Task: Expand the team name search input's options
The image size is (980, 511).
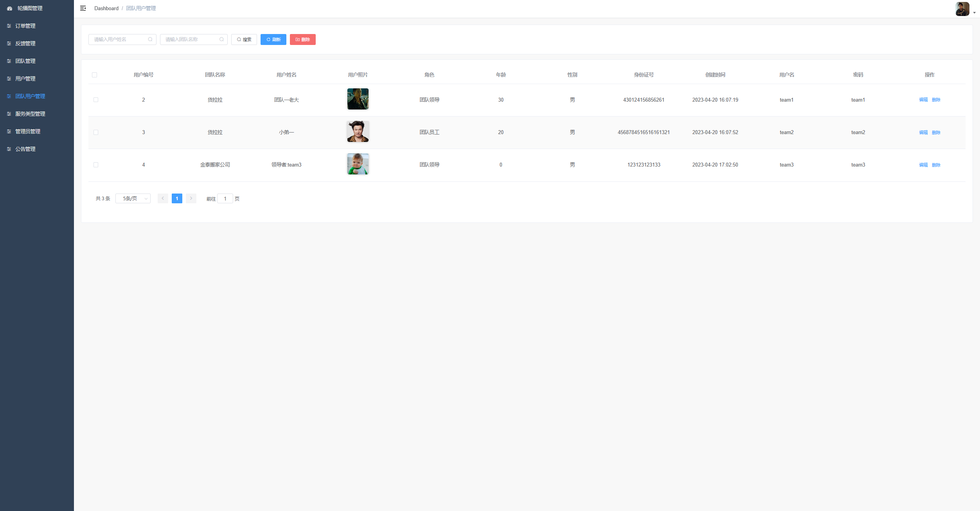Action: tap(221, 39)
